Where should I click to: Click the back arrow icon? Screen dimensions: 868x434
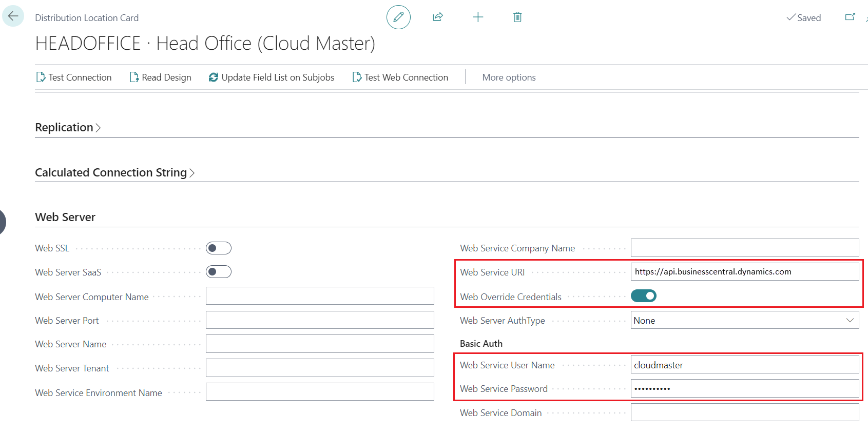(x=13, y=16)
